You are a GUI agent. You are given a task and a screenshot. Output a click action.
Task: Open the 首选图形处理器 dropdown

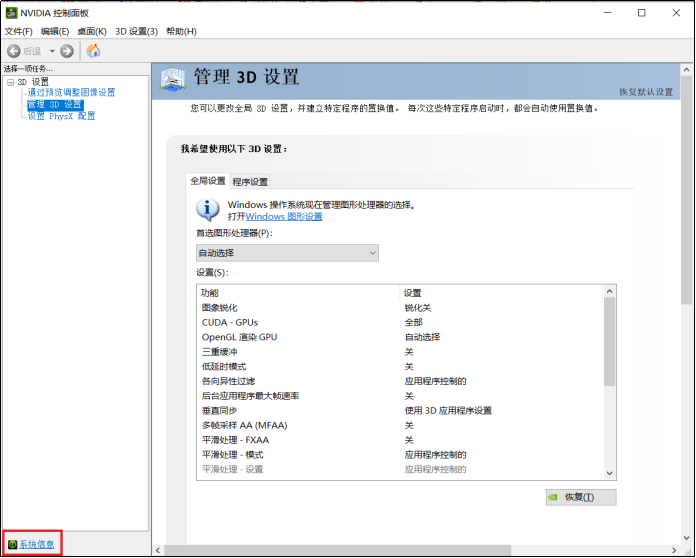click(287, 253)
